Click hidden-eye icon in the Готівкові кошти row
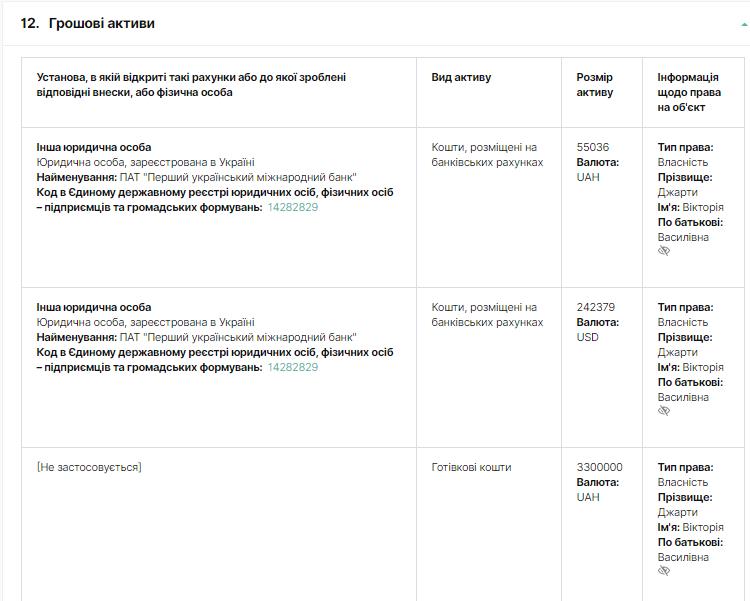750x601 pixels. coord(664,571)
